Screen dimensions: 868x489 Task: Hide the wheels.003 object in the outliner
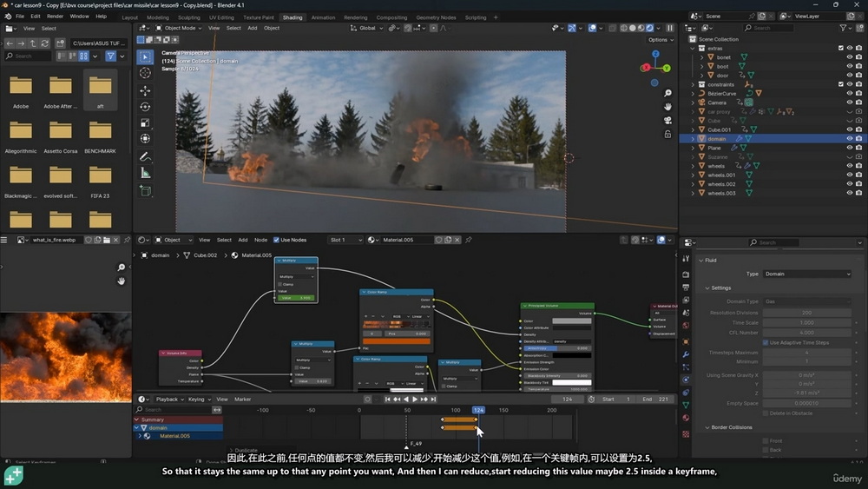(850, 193)
